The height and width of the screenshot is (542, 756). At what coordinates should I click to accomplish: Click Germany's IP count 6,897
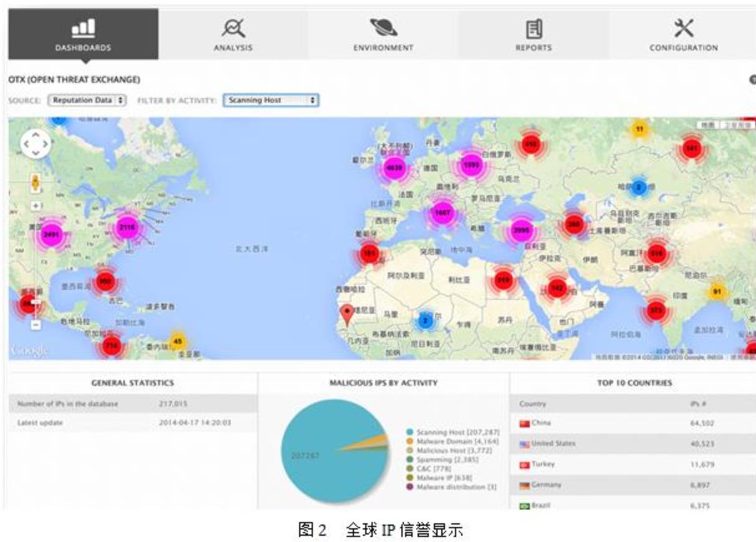pyautogui.click(x=701, y=485)
